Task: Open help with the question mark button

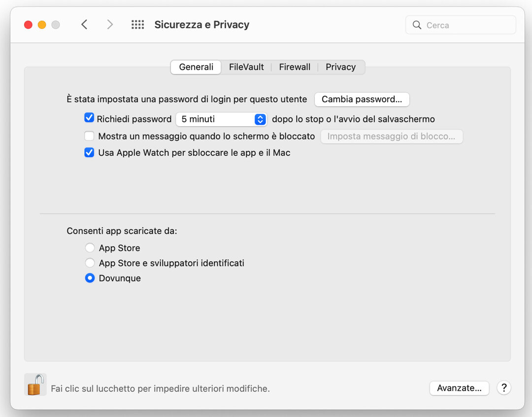Action: pos(503,388)
